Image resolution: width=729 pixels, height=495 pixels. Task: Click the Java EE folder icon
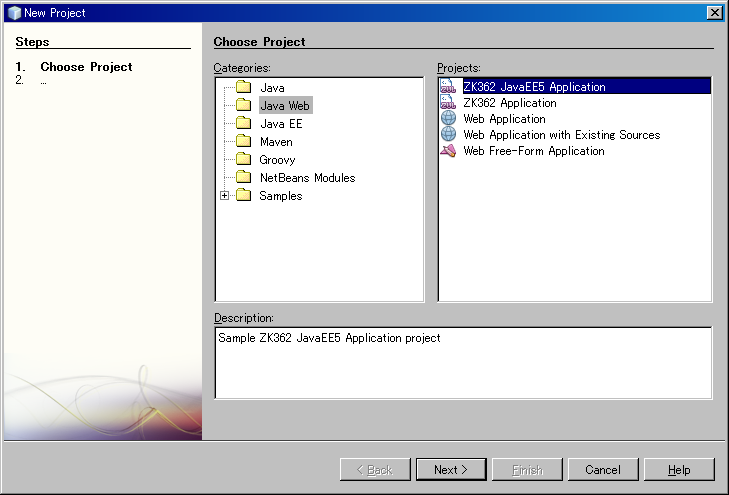244,123
